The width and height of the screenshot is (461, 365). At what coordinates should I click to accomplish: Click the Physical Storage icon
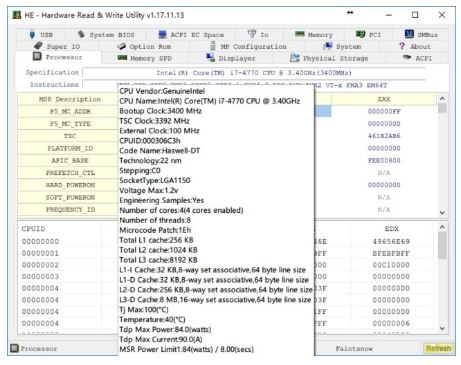(x=295, y=58)
